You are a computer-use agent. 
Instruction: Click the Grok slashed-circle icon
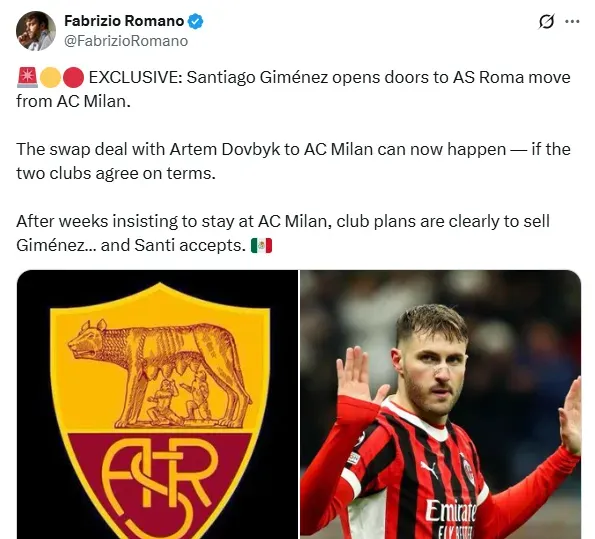[546, 22]
